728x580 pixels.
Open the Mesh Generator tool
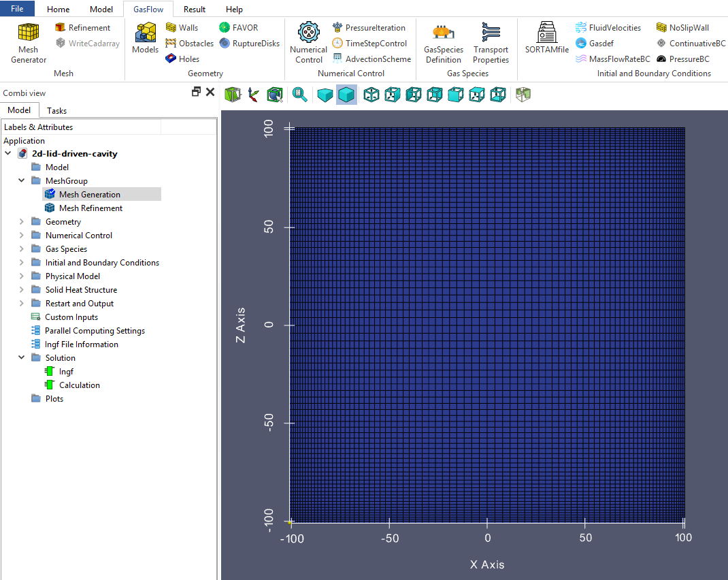pyautogui.click(x=29, y=43)
